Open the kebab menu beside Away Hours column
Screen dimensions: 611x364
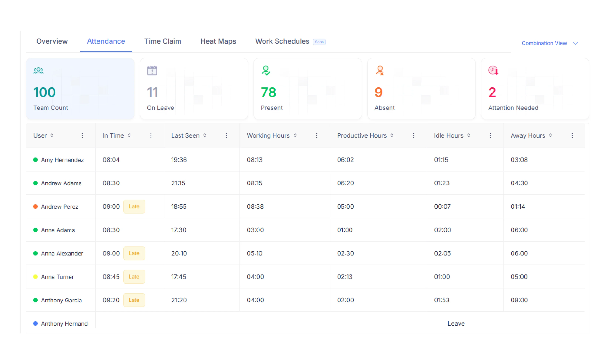pos(572,135)
